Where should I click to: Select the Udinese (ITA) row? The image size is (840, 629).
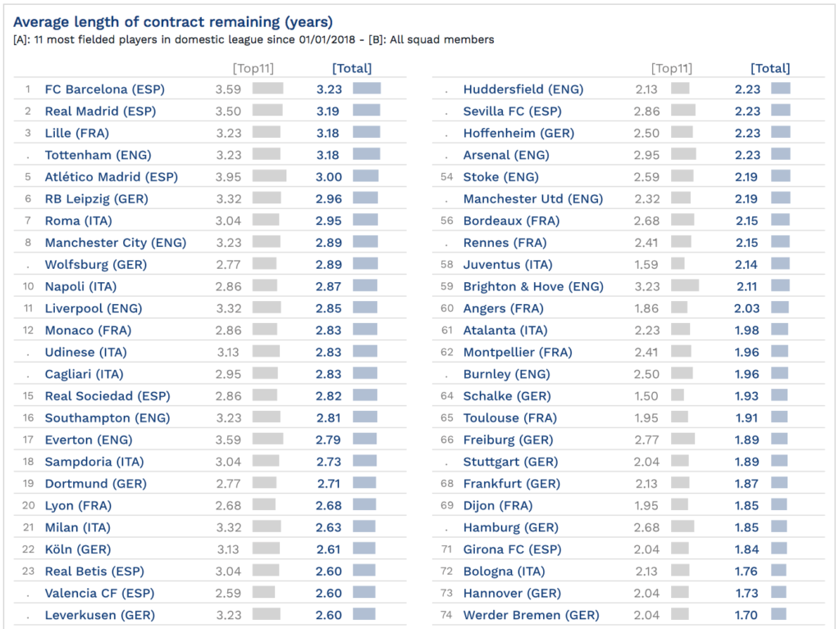(x=85, y=353)
